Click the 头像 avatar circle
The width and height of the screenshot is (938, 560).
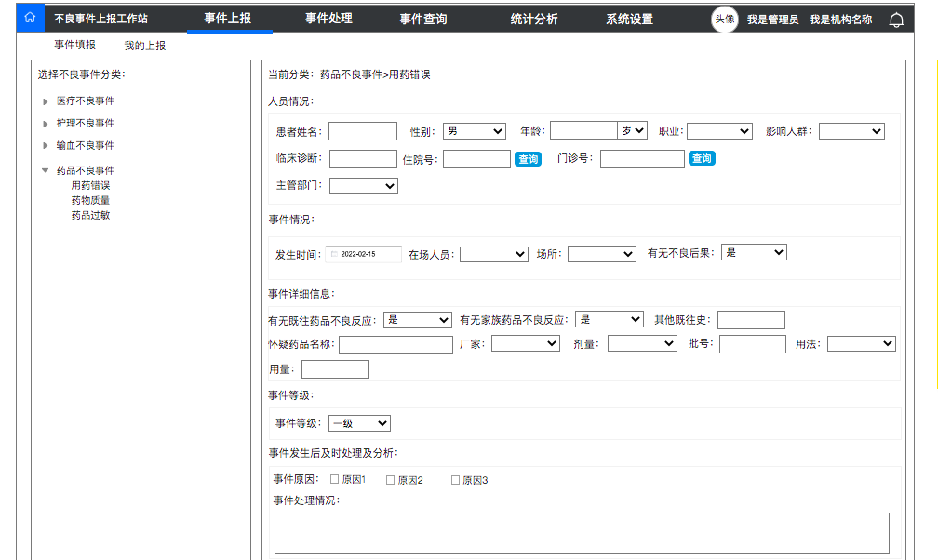click(724, 20)
